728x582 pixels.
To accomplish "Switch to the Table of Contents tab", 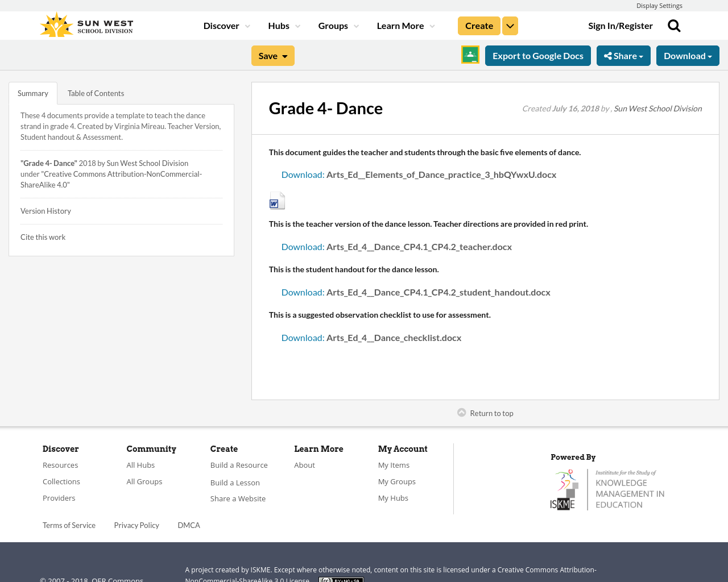I will pyautogui.click(x=96, y=92).
